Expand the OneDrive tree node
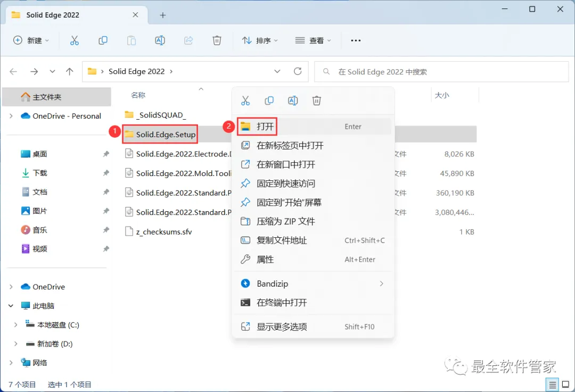 [x=11, y=287]
